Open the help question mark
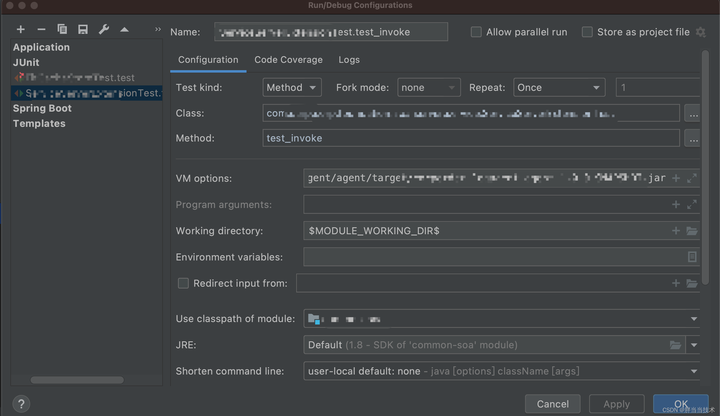The image size is (720, 416). pyautogui.click(x=21, y=404)
